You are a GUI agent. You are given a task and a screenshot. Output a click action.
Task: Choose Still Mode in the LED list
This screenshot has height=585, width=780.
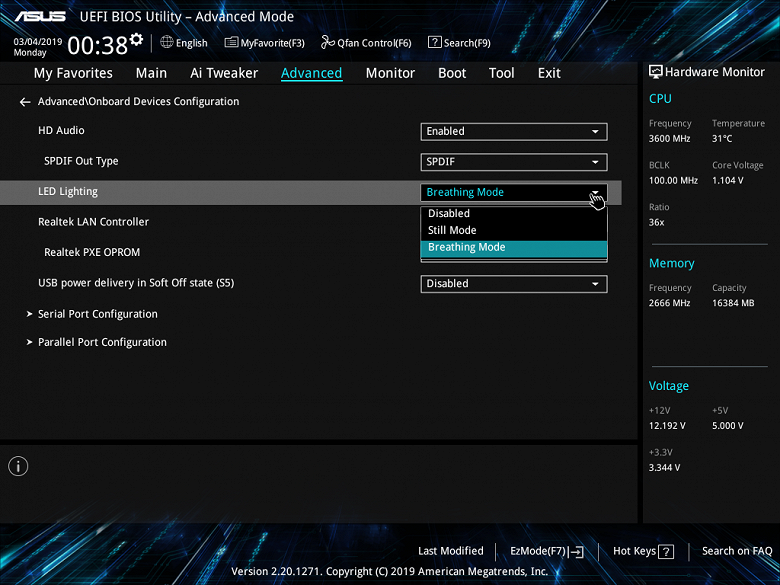(514, 230)
